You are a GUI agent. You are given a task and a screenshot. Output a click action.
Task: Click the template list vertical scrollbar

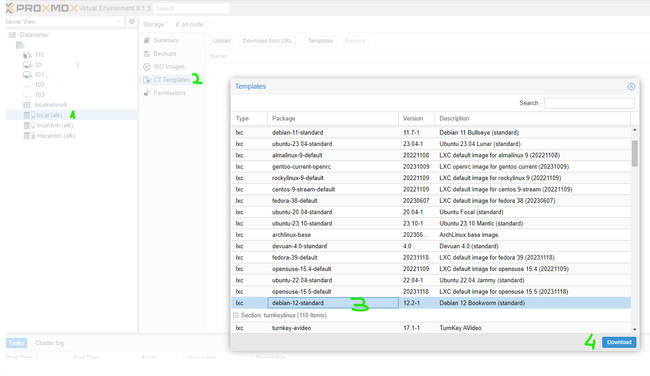coord(634,153)
